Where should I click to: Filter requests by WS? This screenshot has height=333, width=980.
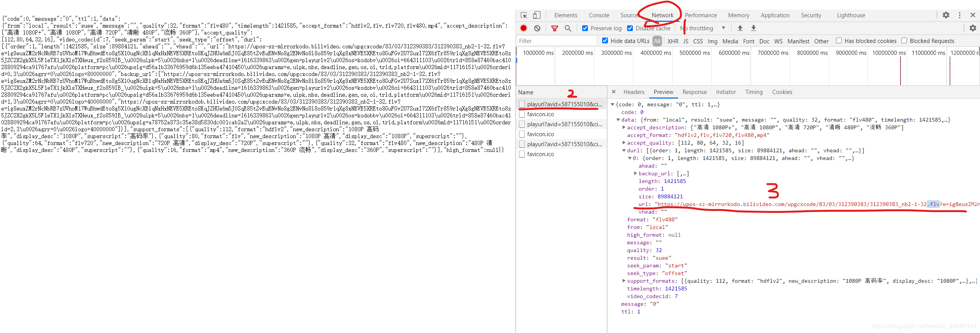tap(778, 41)
